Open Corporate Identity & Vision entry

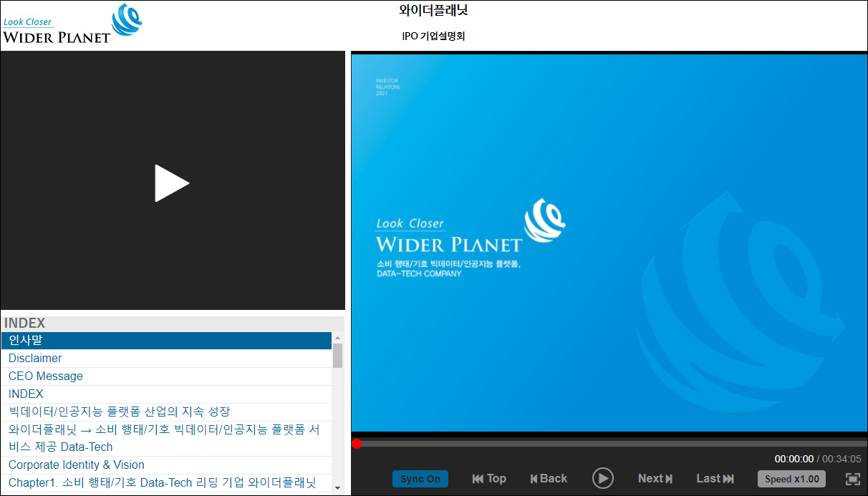coord(166,465)
